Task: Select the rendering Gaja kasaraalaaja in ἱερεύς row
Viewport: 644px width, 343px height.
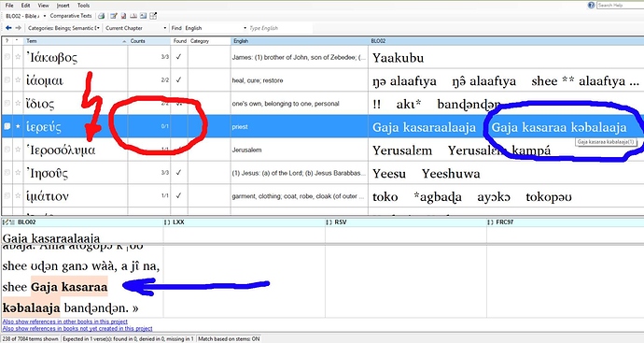Action: coord(425,127)
